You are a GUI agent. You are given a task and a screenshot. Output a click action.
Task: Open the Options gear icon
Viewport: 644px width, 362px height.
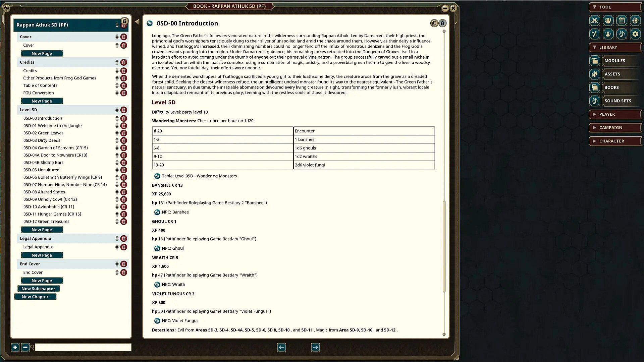[x=635, y=34]
